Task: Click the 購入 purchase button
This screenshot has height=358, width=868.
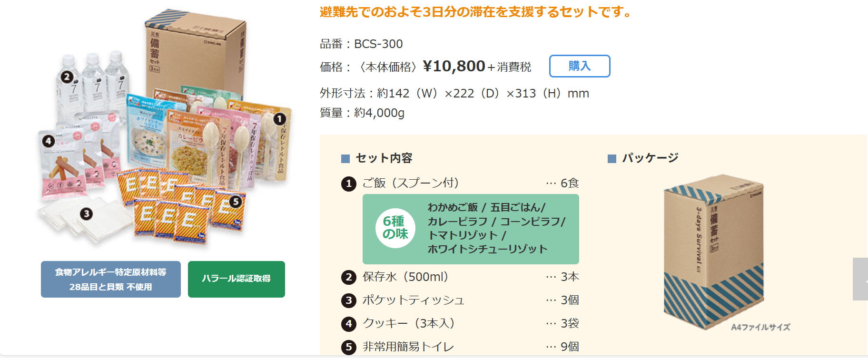Action: (x=579, y=66)
